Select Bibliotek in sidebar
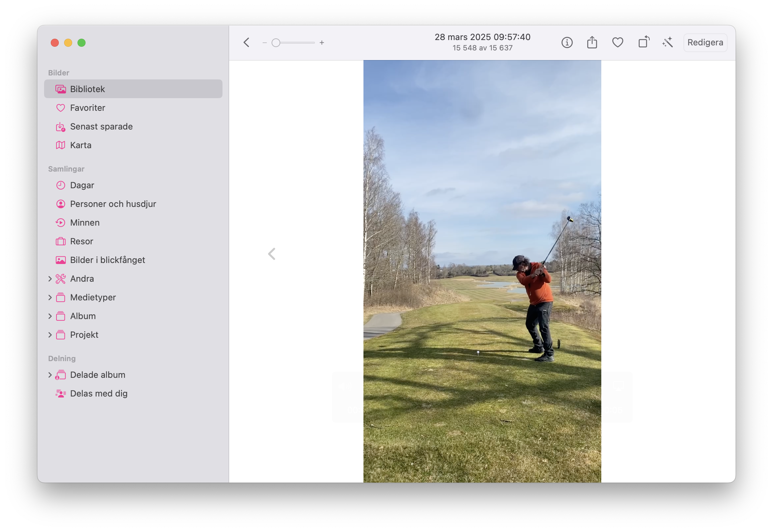Image resolution: width=773 pixels, height=532 pixels. coord(133,89)
